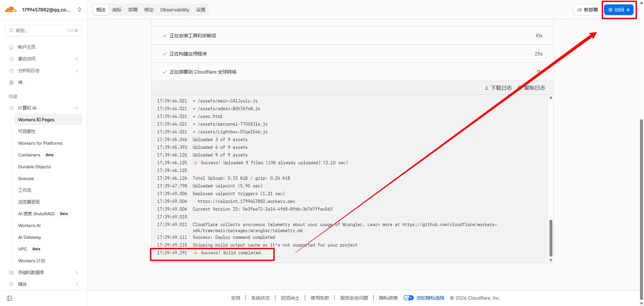The width and height of the screenshot is (644, 306).
Task: Expand the 存储和数据库 chevron
Action: 76,272
